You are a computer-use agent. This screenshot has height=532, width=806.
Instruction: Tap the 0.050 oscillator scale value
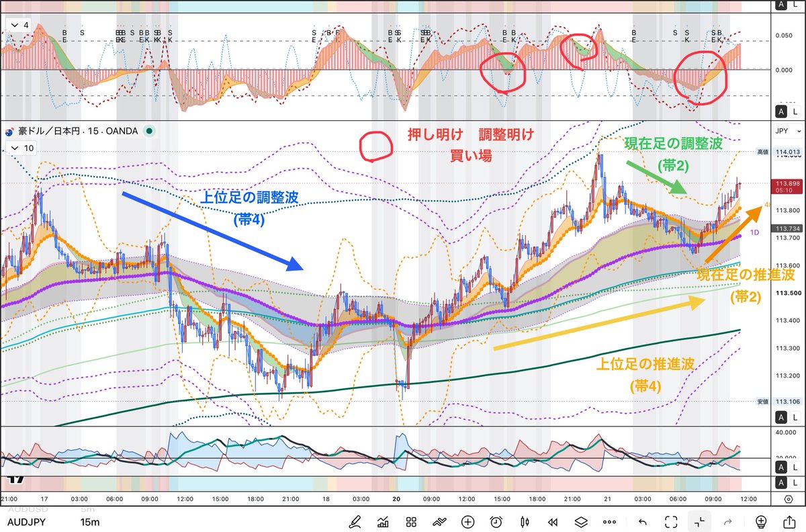tap(785, 35)
